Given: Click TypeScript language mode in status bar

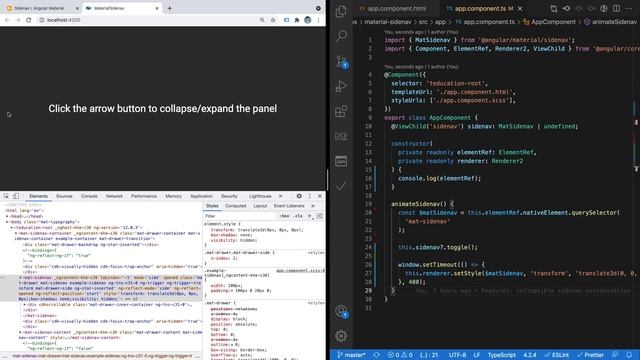Looking at the screenshot, I should click(x=502, y=355).
